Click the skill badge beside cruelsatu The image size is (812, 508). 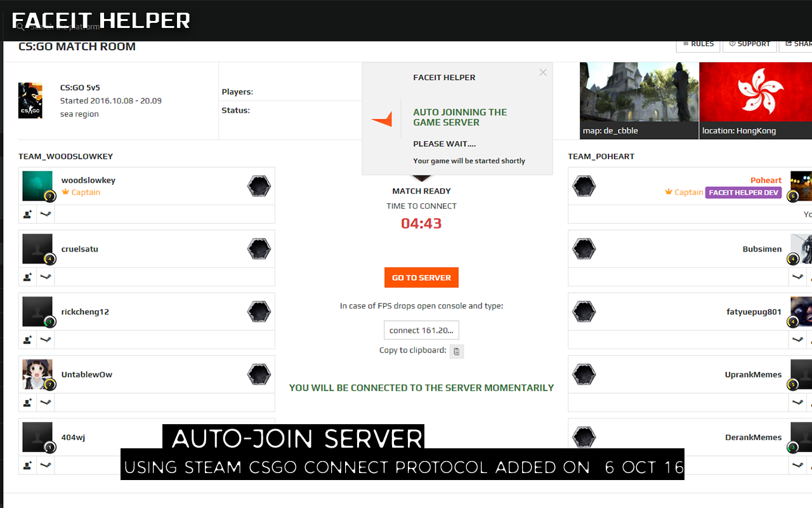point(259,249)
